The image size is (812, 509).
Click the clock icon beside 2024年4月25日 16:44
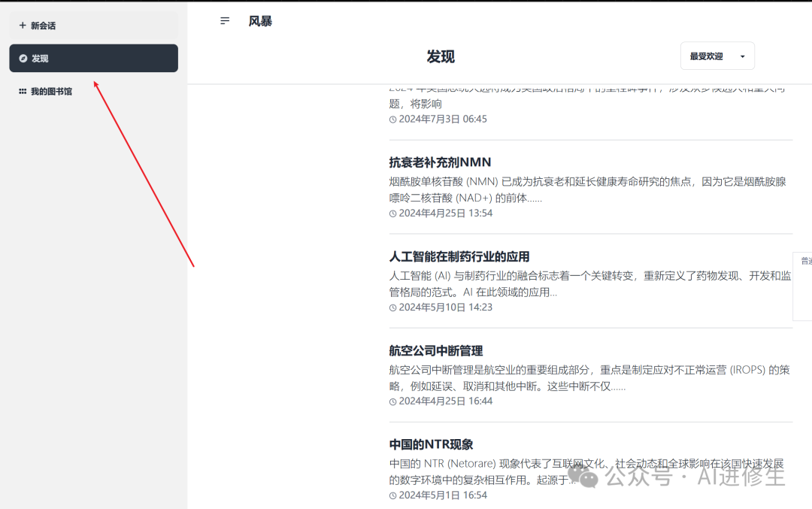393,401
